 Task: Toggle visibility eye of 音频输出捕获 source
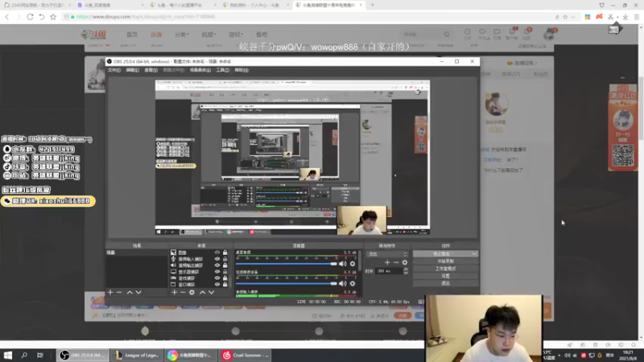[x=217, y=265]
